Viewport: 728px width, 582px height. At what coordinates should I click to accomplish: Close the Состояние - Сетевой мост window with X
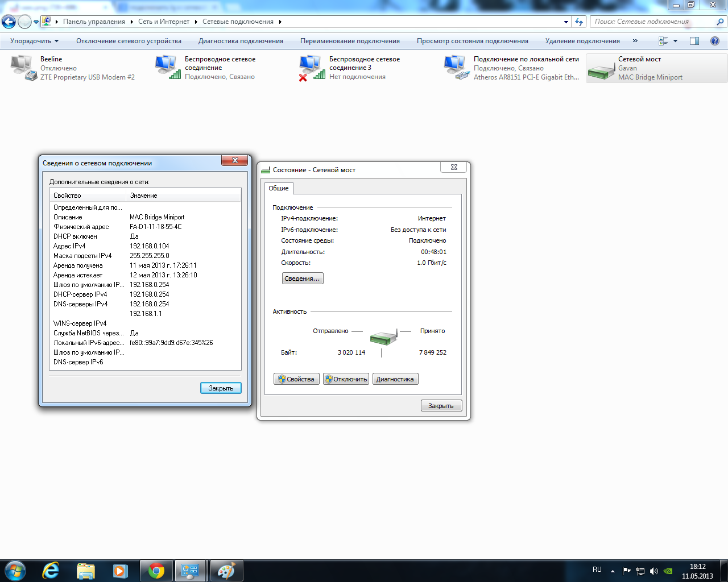click(454, 167)
